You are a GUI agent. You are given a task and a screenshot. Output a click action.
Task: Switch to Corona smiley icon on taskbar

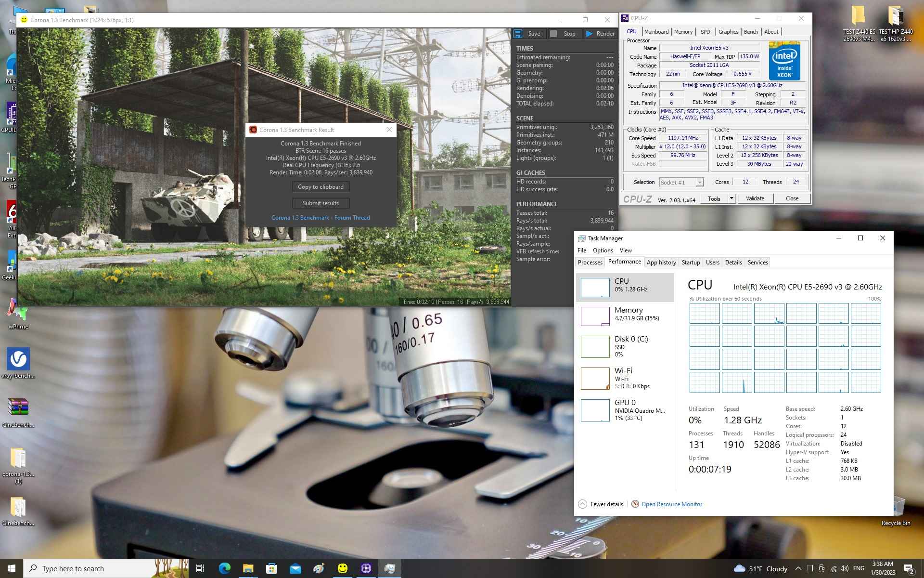tap(342, 568)
